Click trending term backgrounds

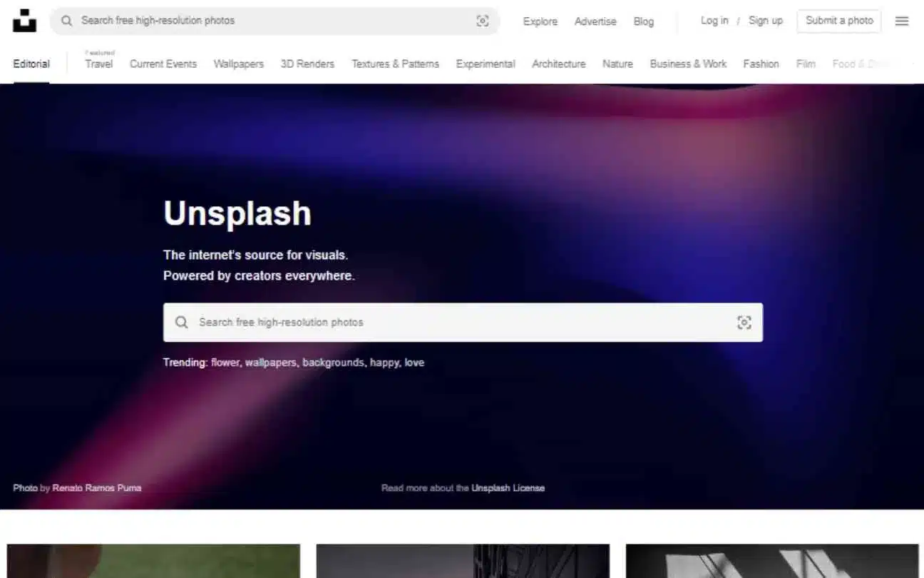pyautogui.click(x=333, y=362)
